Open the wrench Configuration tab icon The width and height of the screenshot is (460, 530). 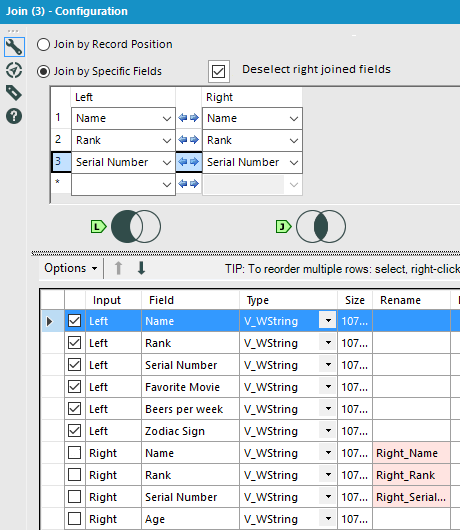tap(14, 47)
